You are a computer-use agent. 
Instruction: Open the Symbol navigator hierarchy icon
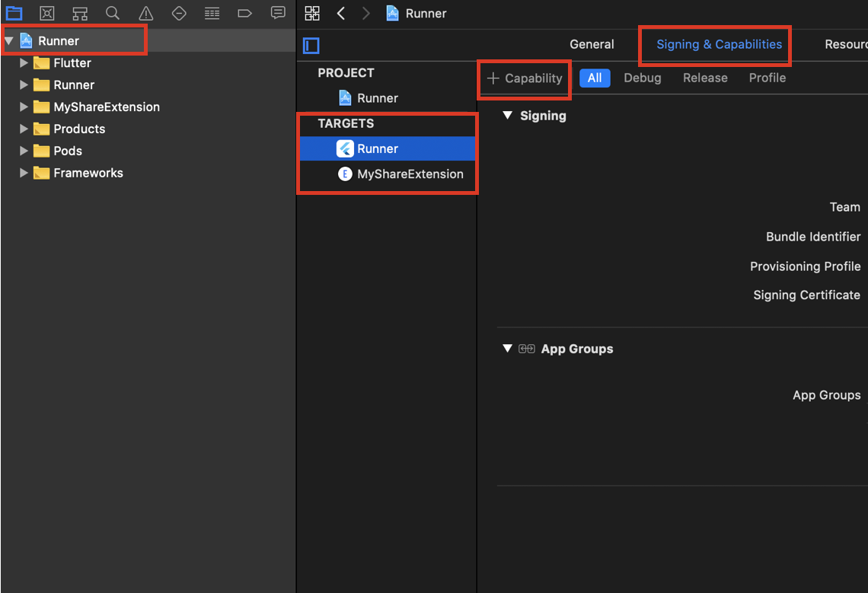[x=80, y=13]
